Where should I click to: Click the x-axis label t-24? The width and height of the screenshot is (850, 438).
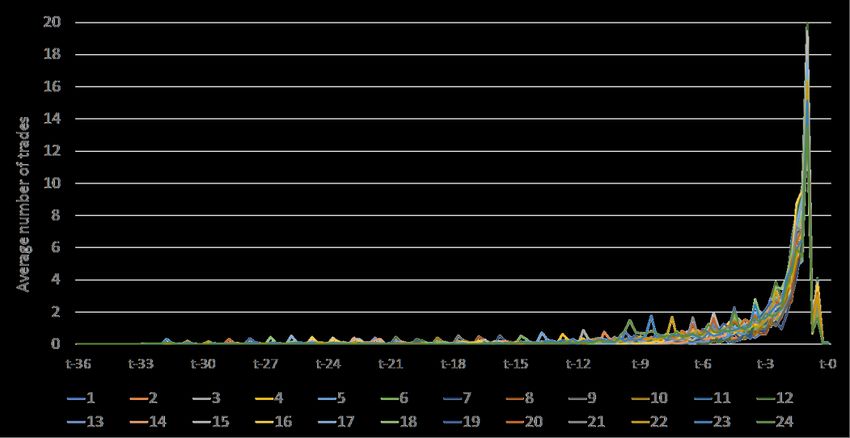pos(328,364)
